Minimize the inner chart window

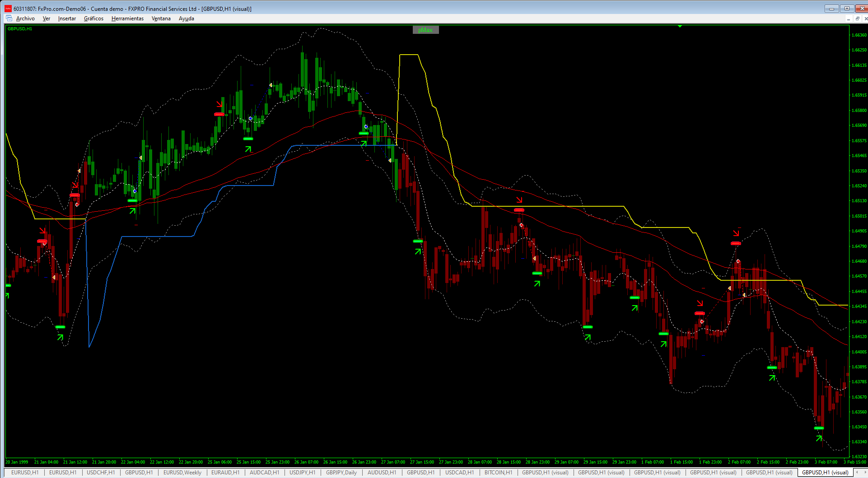pos(849,19)
